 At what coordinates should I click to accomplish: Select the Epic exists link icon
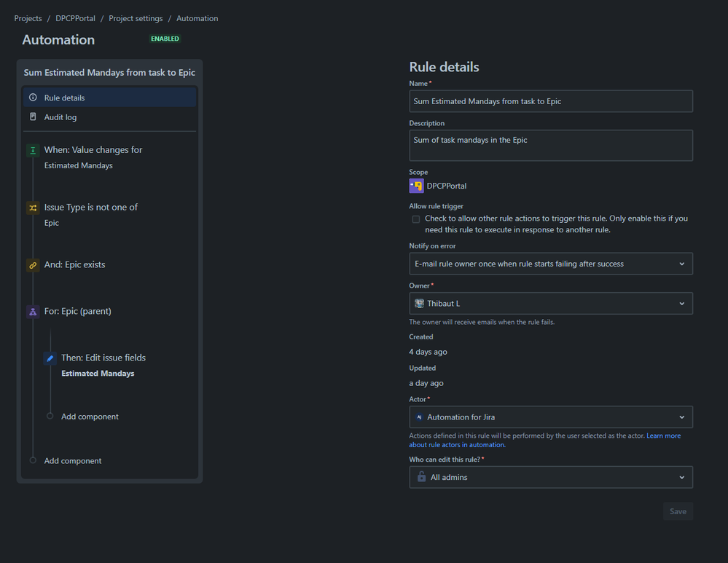click(x=33, y=266)
